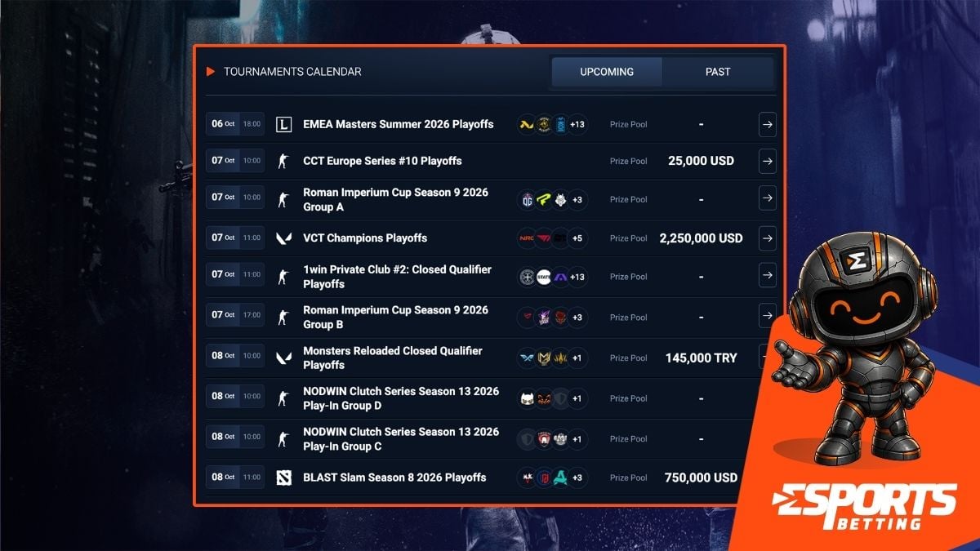Click the orange triangle beside Tournaments Calendar title
Screen dimensions: 980x551
coord(211,72)
